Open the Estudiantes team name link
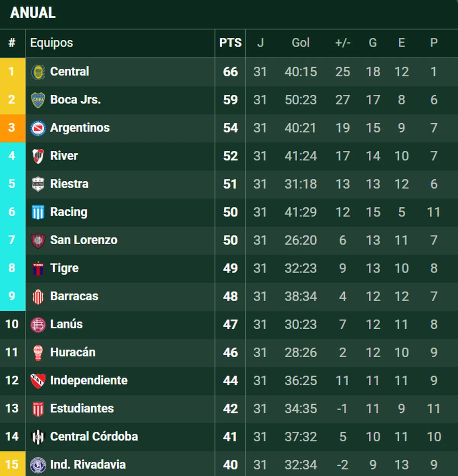Screen dimensions: 458x476 (82, 408)
